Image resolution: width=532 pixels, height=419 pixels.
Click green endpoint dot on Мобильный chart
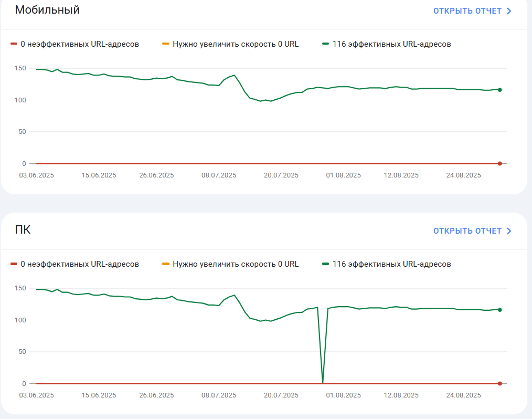click(x=500, y=90)
